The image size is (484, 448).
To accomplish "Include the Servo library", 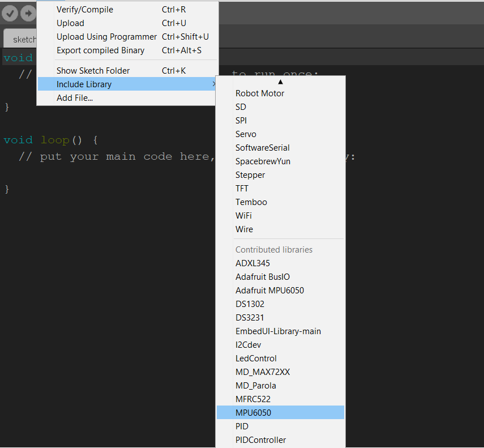I will 280,134.
